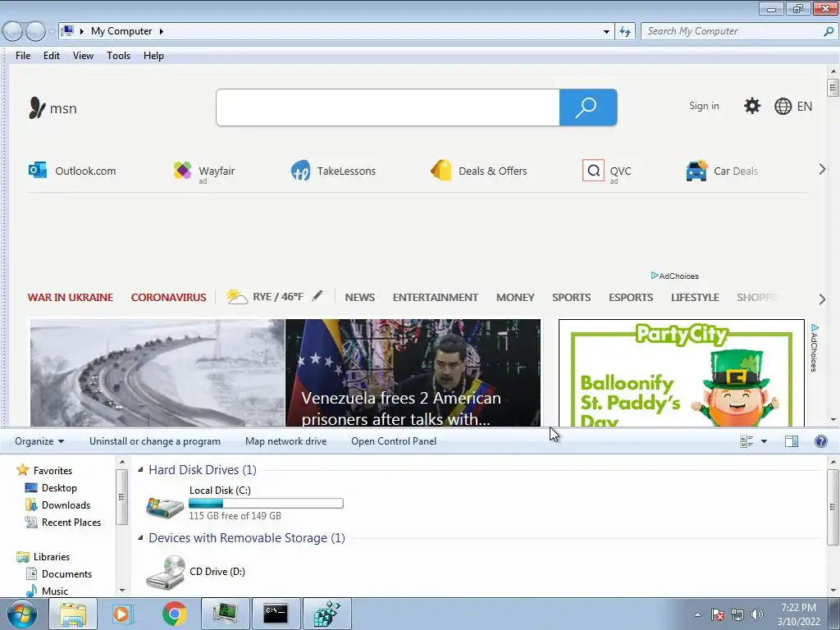The width and height of the screenshot is (840, 630).
Task: Collapse the Hard Disk Drives group
Action: tap(140, 470)
